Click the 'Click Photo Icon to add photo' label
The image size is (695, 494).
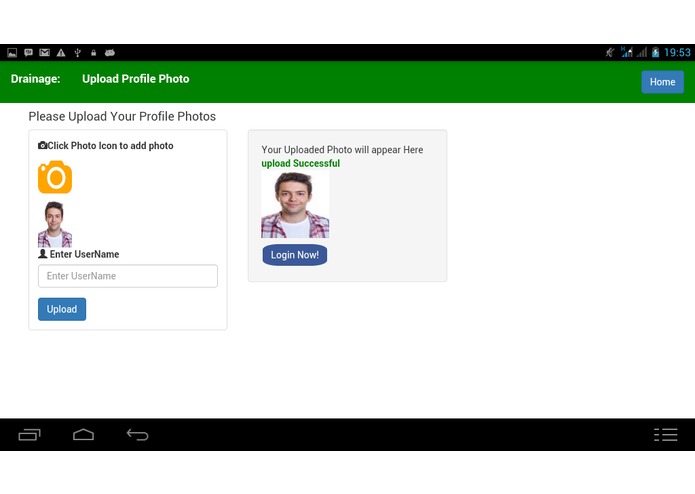(110, 145)
